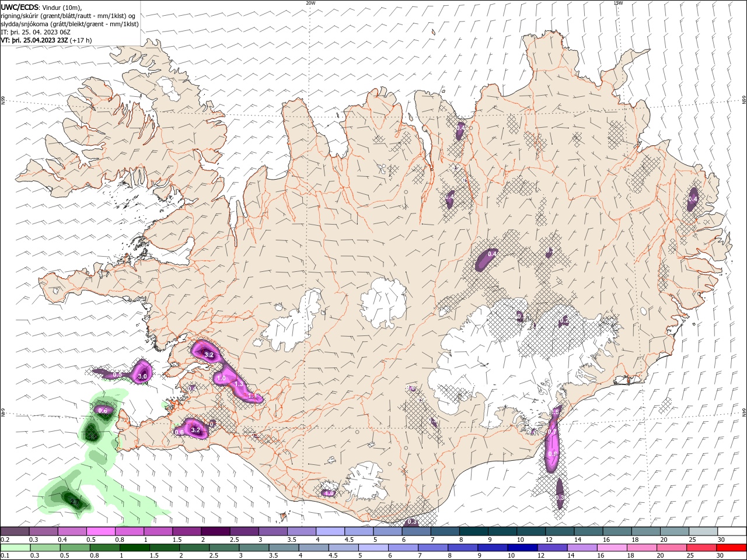The image size is (747, 560).
Task: Click the top legend swatch between 4 and 4.5
Action: 330,531
